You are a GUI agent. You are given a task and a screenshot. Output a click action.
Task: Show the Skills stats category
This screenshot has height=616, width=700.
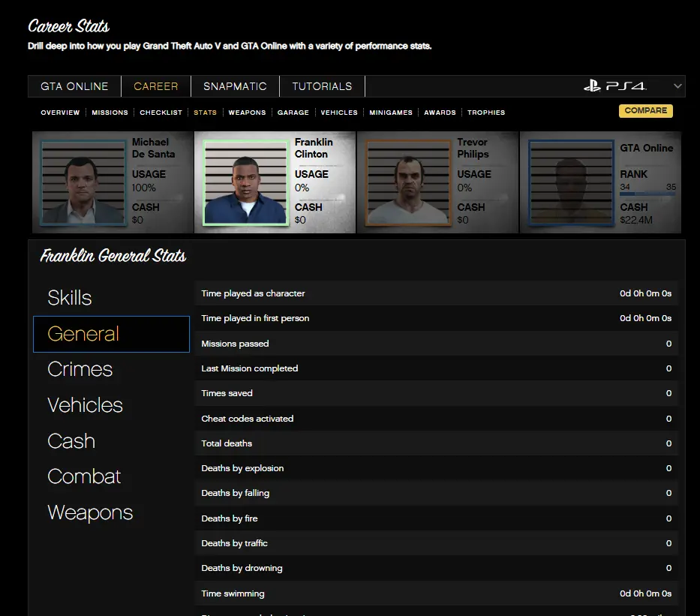[x=70, y=298]
